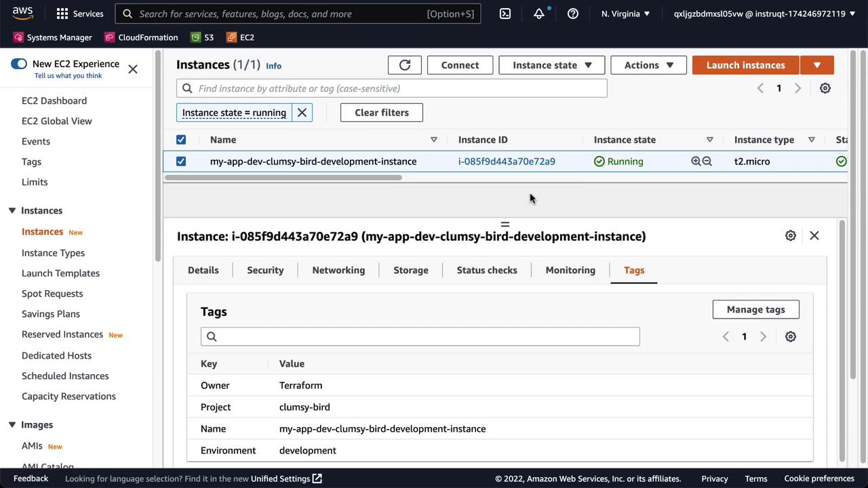868x488 pixels.
Task: Deselect the my-app-dev-clumsy-bird instance checkbox
Action: [x=181, y=161]
